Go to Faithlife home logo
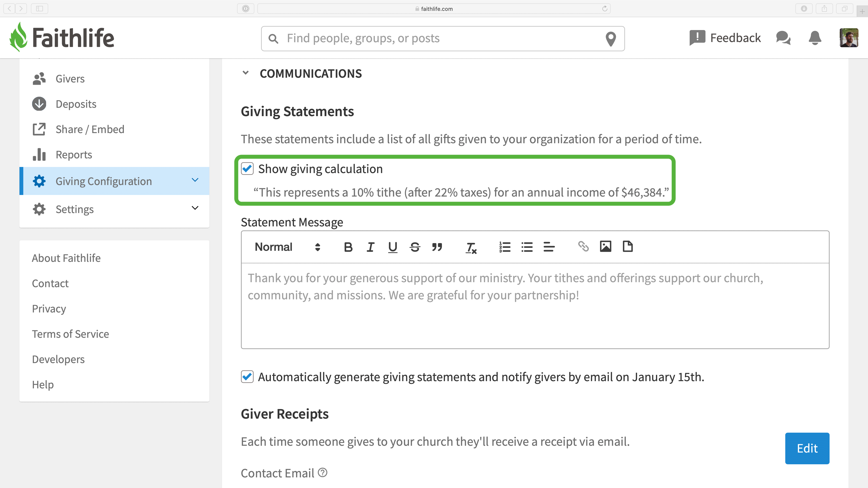This screenshot has width=868, height=488. point(62,37)
